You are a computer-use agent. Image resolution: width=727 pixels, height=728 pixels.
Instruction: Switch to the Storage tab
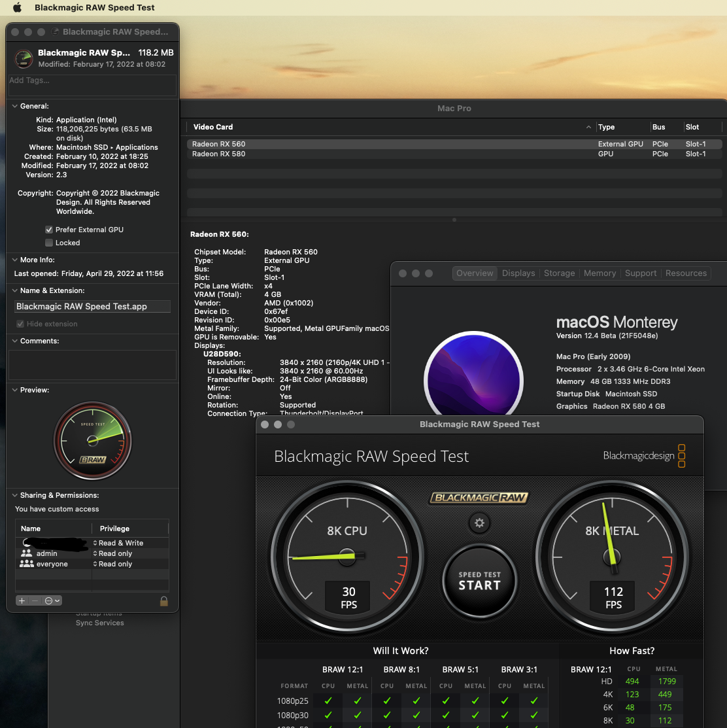[559, 273]
